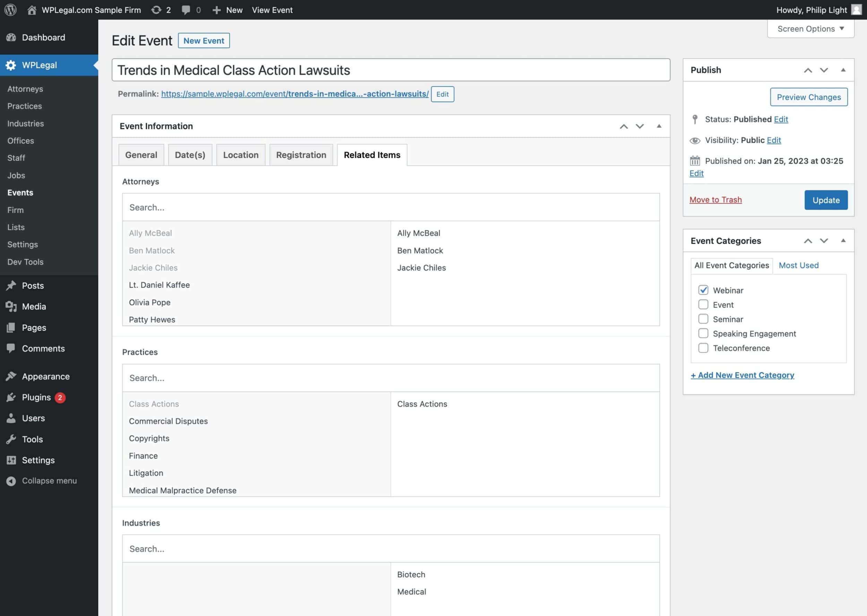Click the New Event button

pyautogui.click(x=204, y=41)
